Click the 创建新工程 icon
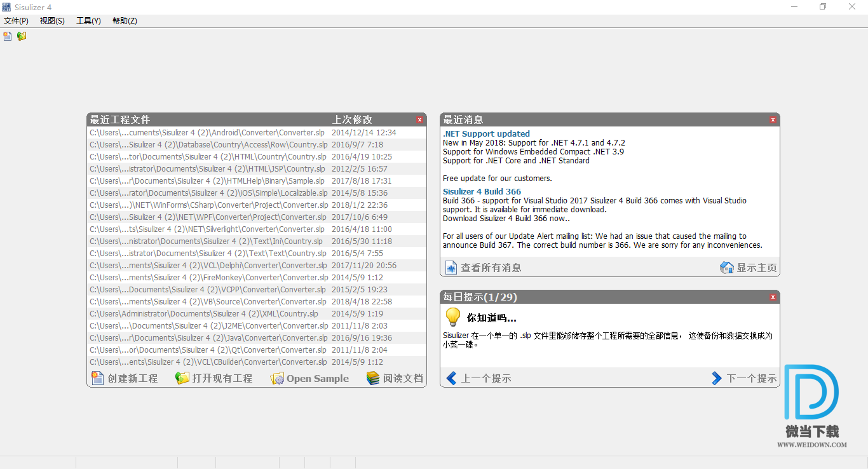The image size is (868, 469). tap(97, 378)
